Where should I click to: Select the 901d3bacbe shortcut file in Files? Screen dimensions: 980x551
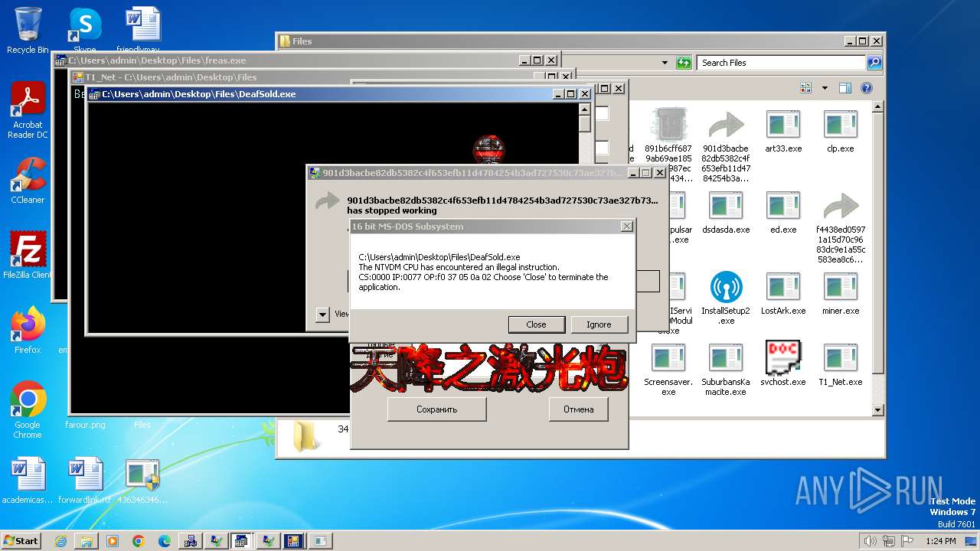tap(726, 145)
